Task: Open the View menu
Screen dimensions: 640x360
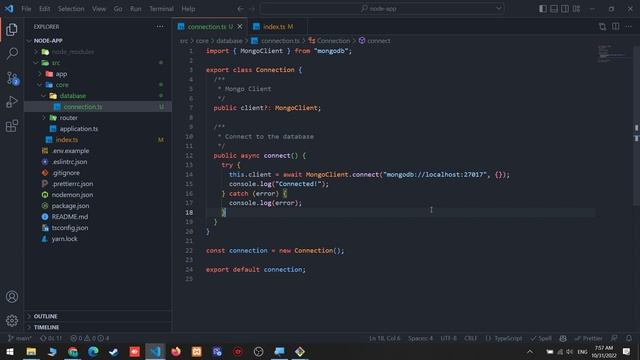Action: (99, 9)
